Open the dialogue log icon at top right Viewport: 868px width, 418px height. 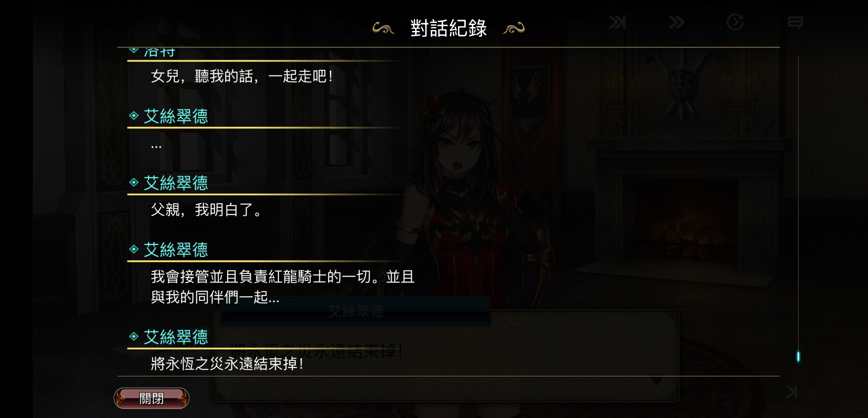point(795,22)
